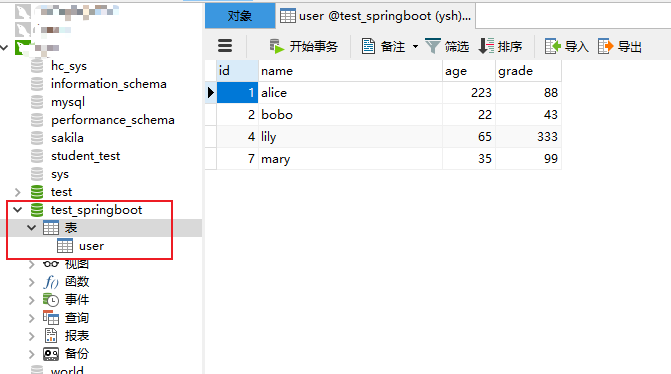Select the test_springboot database

pos(96,210)
